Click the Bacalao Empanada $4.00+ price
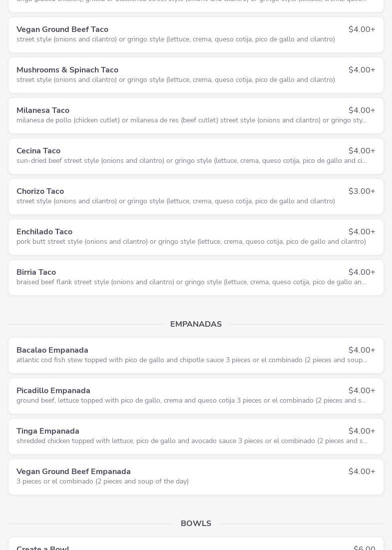This screenshot has height=550, width=392. click(362, 350)
